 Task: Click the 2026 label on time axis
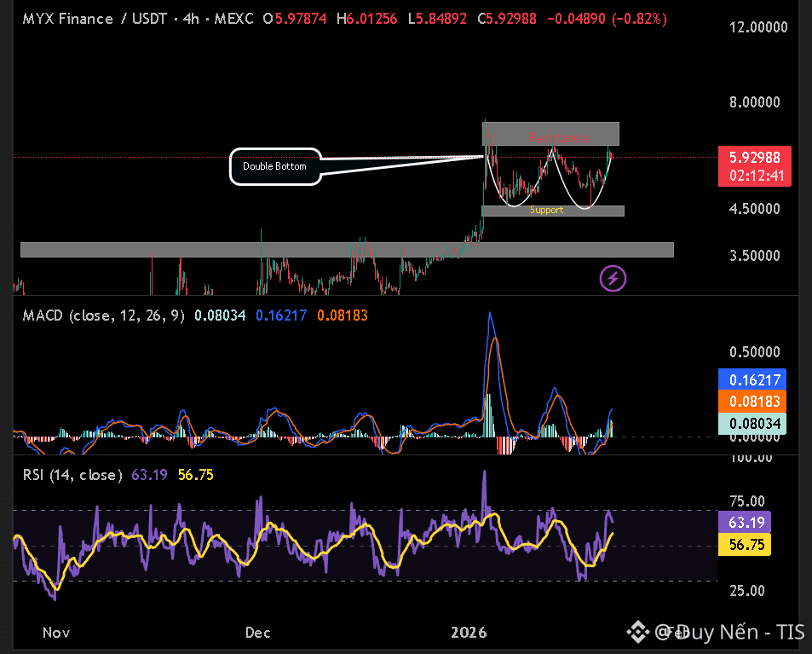coord(469,632)
